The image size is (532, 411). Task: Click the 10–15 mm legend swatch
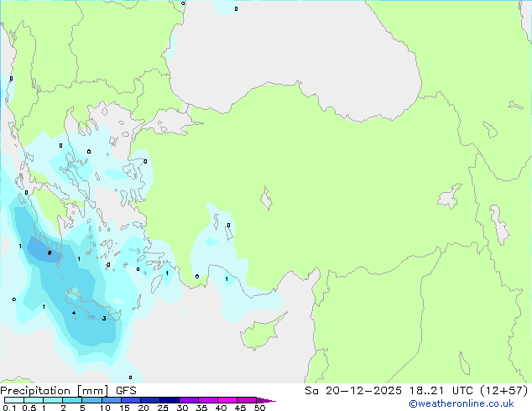[112, 400]
